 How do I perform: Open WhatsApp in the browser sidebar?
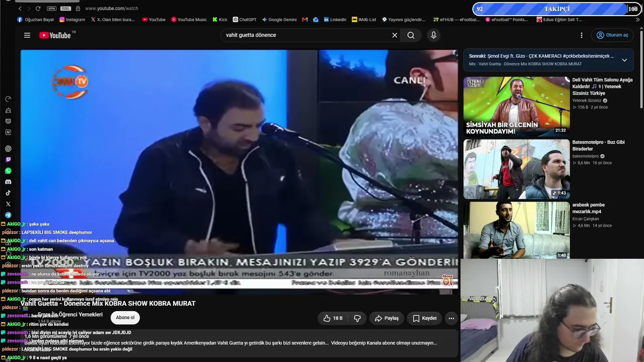[x=8, y=171]
